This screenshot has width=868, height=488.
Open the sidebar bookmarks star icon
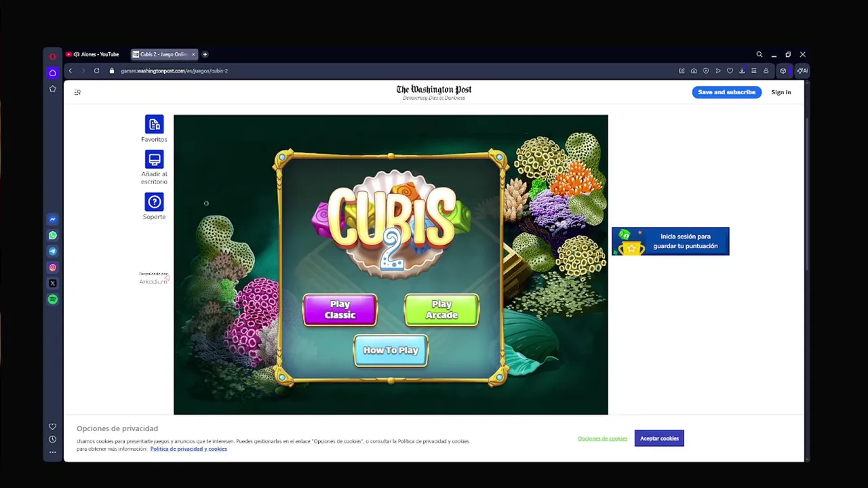coord(52,89)
